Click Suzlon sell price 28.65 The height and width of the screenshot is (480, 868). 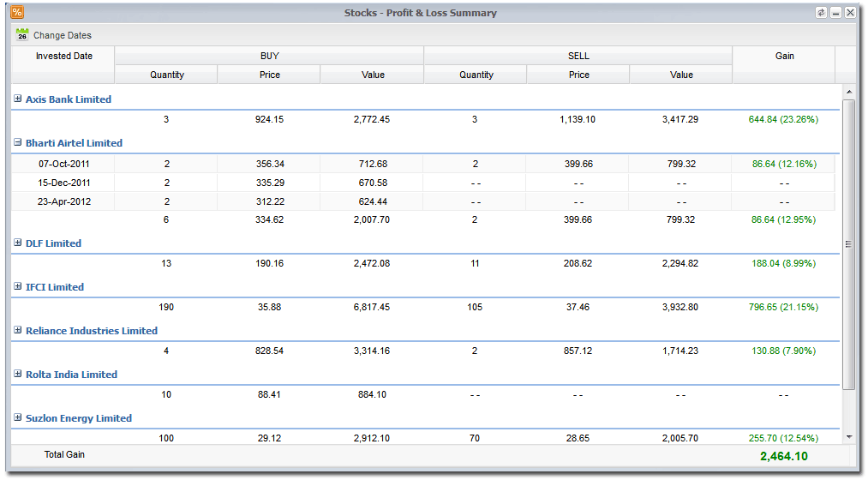(578, 438)
